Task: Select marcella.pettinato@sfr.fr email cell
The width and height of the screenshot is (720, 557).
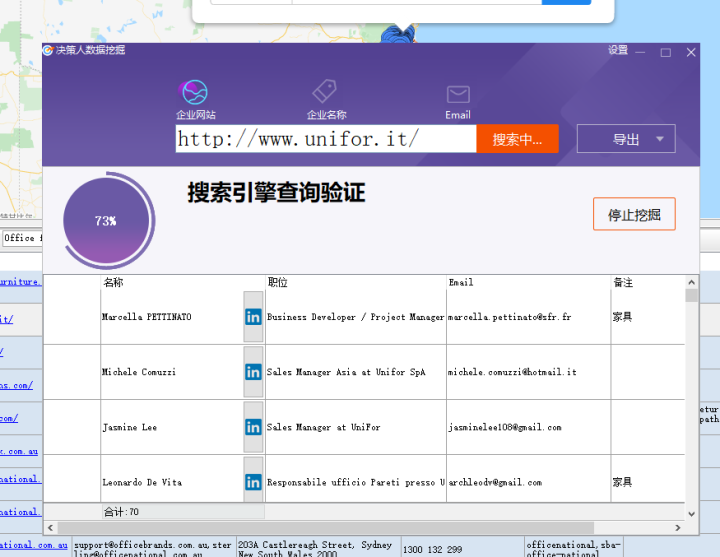Action: tap(529, 317)
